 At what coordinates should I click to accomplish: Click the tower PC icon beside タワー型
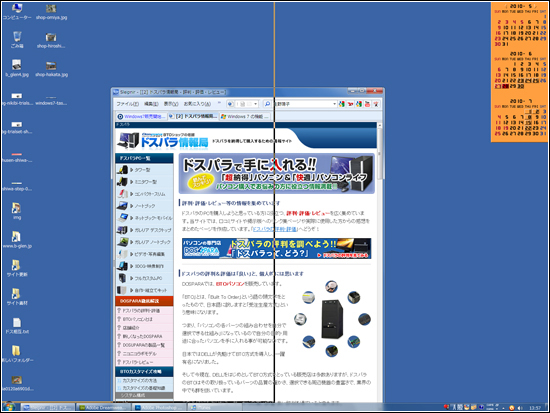coord(122,170)
